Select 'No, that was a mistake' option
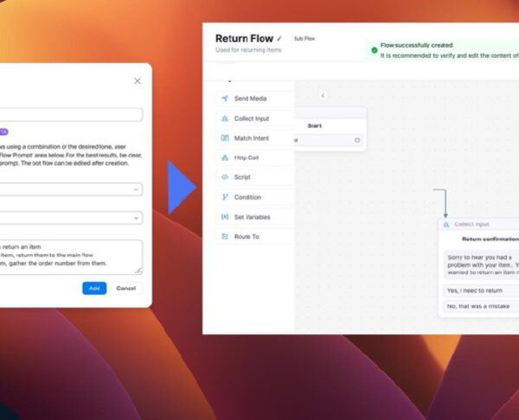 pyautogui.click(x=481, y=306)
